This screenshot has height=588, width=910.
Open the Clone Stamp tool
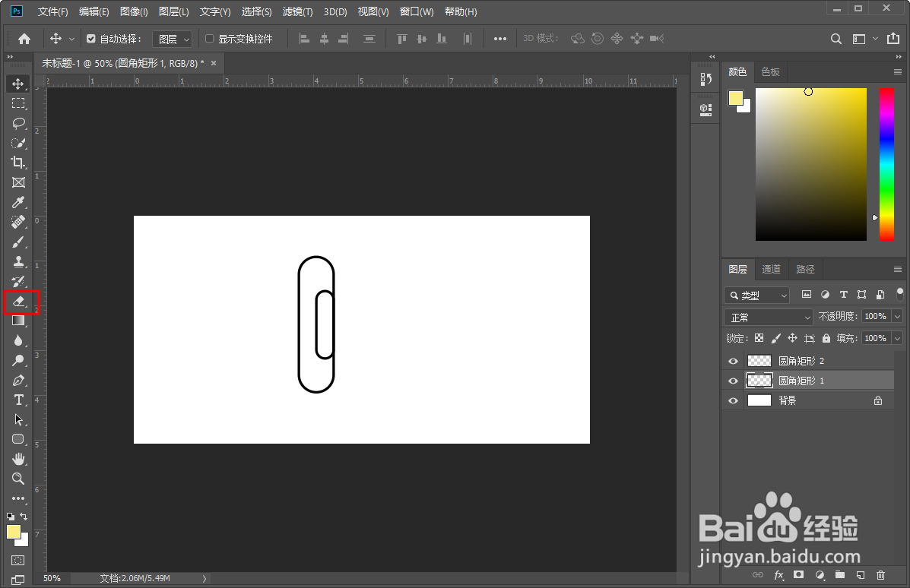18,261
